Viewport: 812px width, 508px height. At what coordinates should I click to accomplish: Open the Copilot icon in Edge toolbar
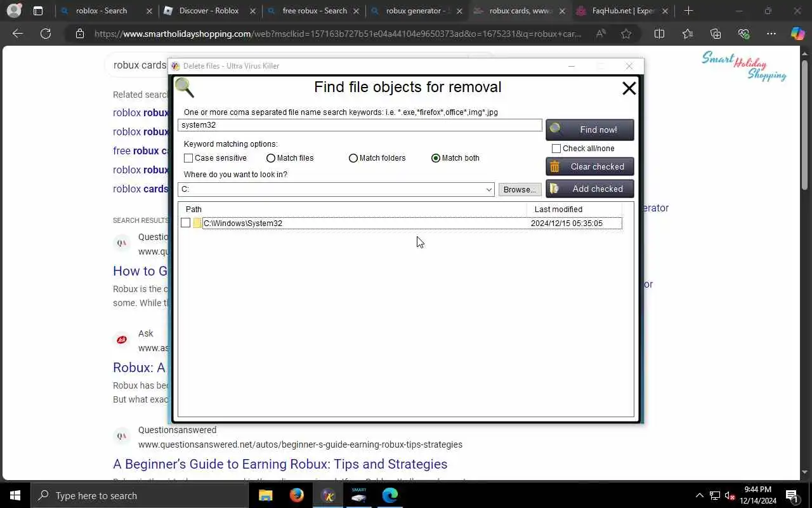tap(797, 34)
